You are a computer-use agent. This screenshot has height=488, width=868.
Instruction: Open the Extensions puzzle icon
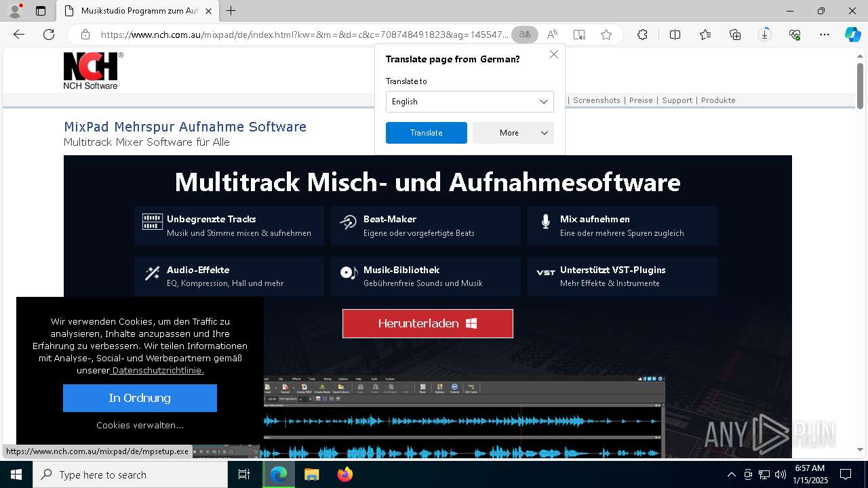[x=642, y=35]
